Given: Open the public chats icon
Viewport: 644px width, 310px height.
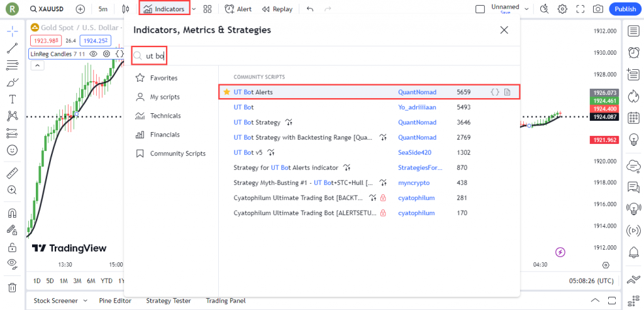Looking at the screenshot, I should 634,187.
